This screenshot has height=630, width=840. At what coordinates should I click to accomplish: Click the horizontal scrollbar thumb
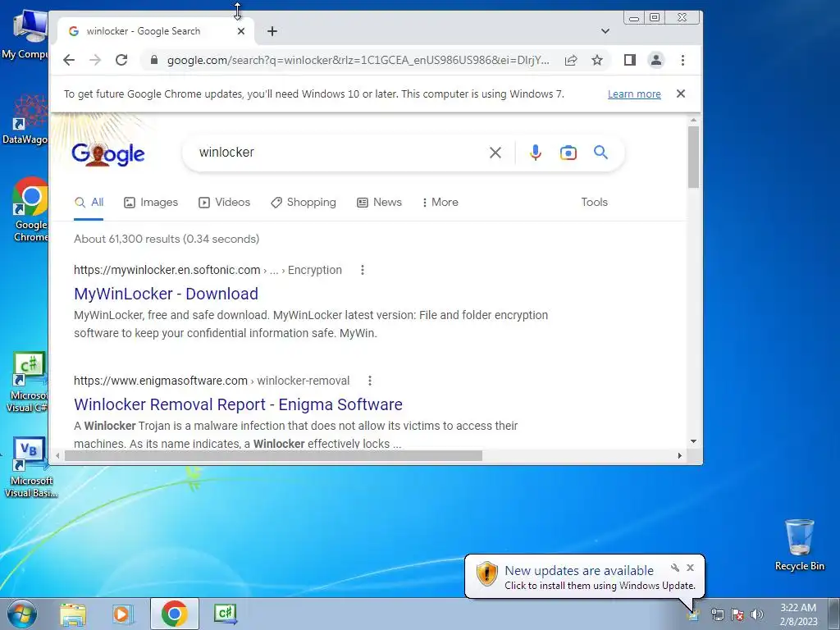coord(273,456)
